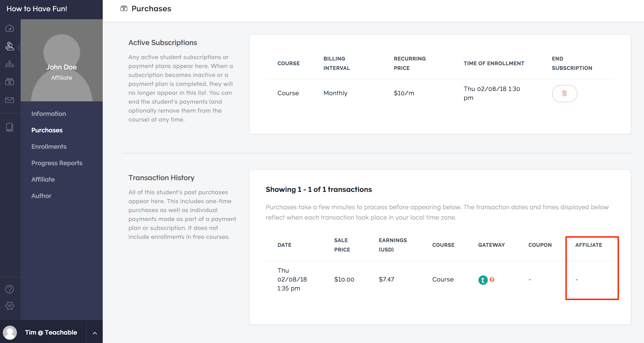Click the COUPON column header
This screenshot has width=644, height=343.
tap(540, 245)
